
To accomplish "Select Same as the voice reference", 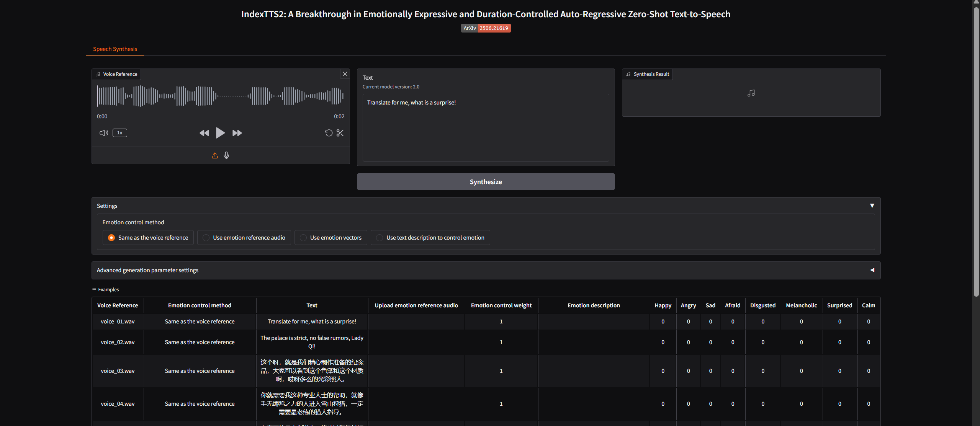I will coord(111,238).
